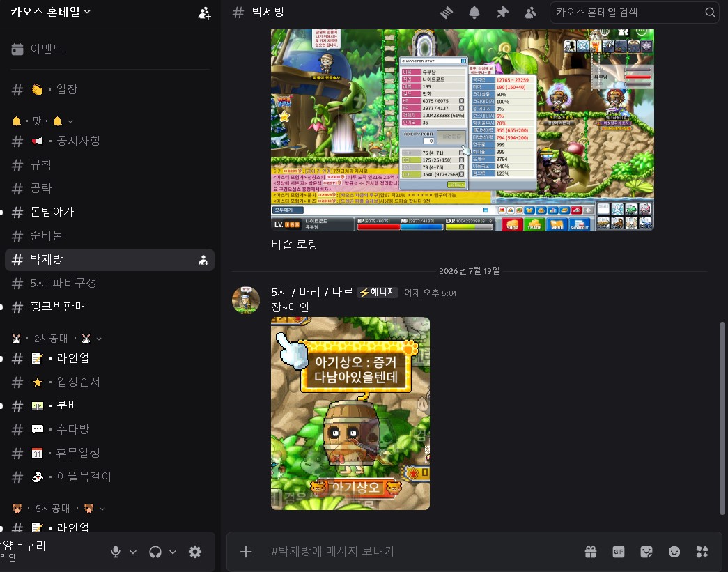Image resolution: width=728 pixels, height=572 pixels.
Task: Open the sticker picker icon
Action: click(x=646, y=552)
